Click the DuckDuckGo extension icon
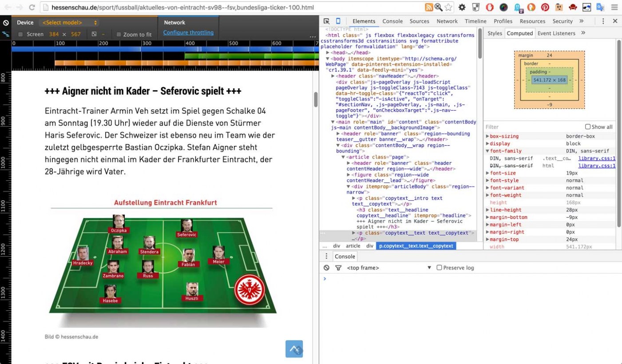Viewport: 622px width, 364px height. coord(531,7)
